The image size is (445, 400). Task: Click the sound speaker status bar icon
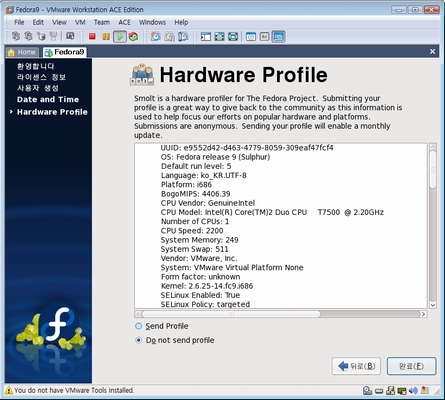413,390
